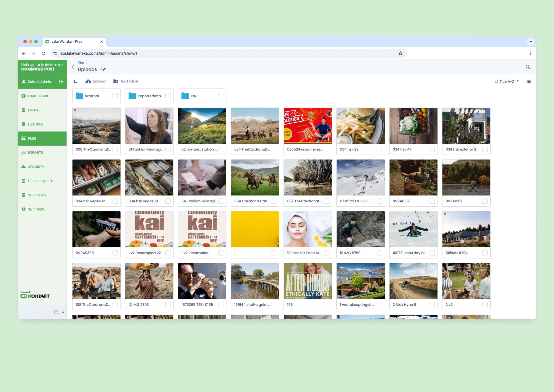Click the edit title icon next to Uploads
The height and width of the screenshot is (392, 554).
click(x=103, y=69)
